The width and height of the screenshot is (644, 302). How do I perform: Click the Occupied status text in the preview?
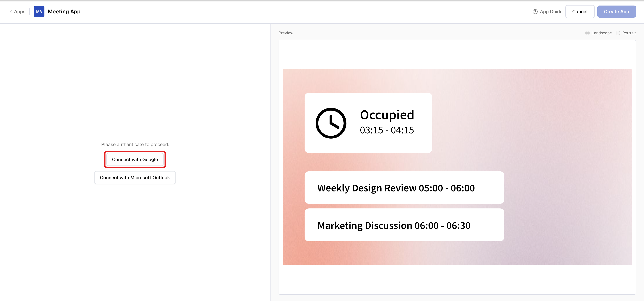pyautogui.click(x=387, y=115)
